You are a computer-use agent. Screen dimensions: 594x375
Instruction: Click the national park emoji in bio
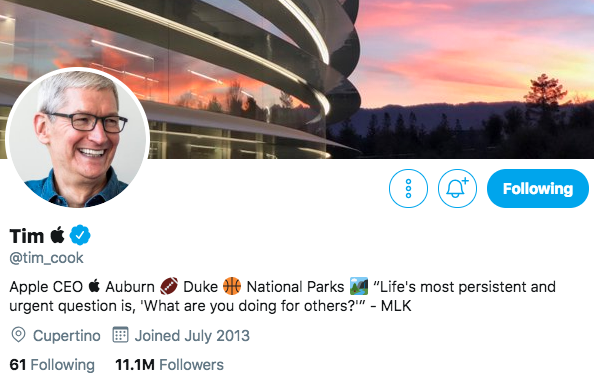[x=359, y=286]
